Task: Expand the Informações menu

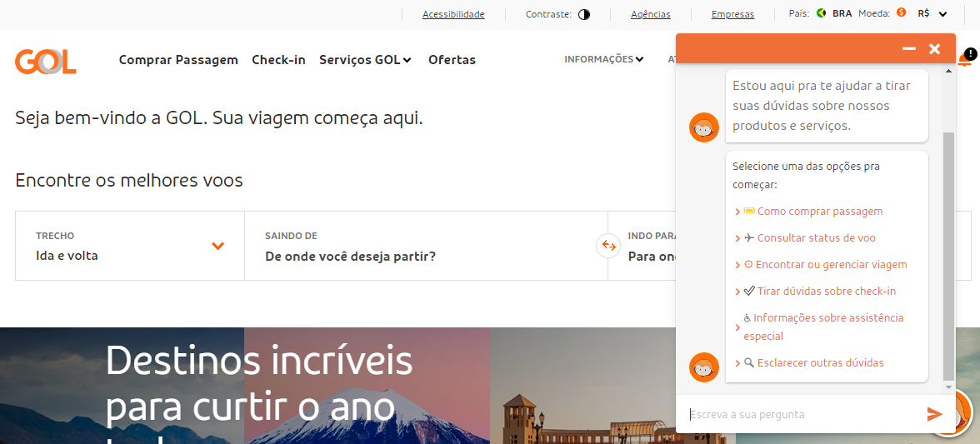Action: pyautogui.click(x=603, y=59)
